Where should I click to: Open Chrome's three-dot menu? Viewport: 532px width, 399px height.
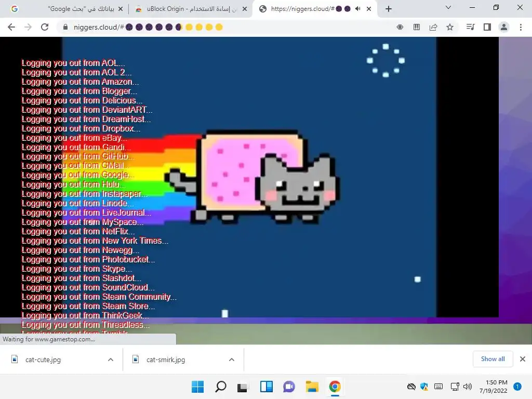click(521, 27)
